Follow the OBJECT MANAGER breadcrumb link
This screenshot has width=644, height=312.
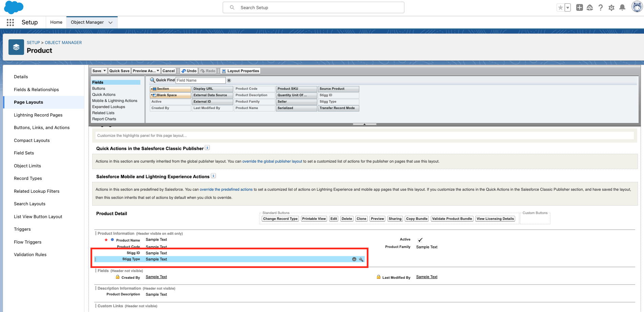click(x=63, y=43)
